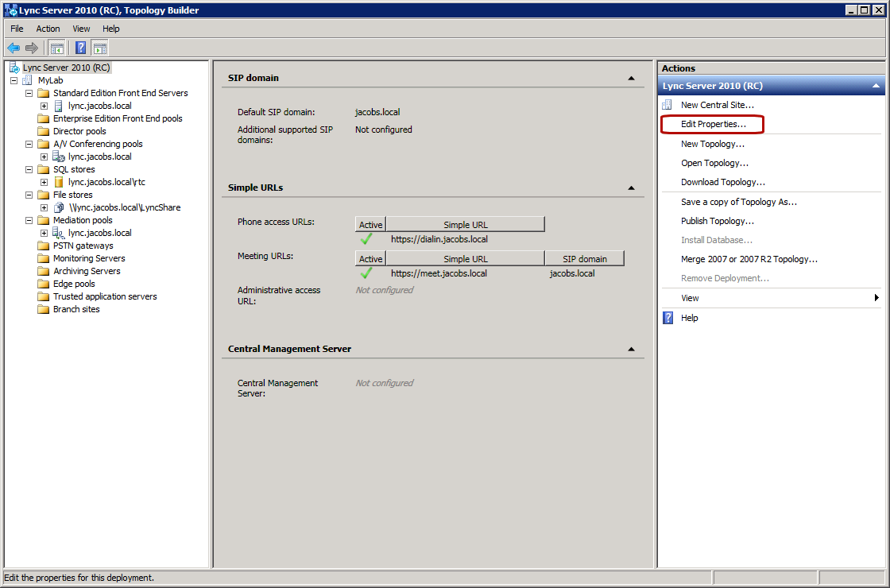Click Publish Topology... action

click(x=718, y=221)
